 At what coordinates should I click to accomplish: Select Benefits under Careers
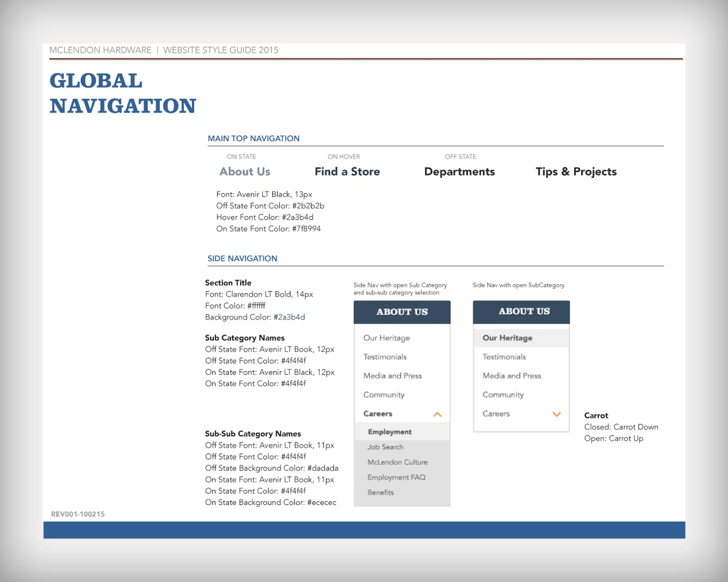pyautogui.click(x=380, y=492)
